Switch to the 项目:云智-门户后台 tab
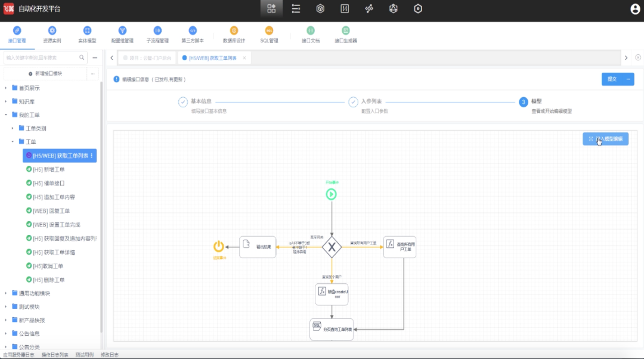This screenshot has width=644, height=359. [147, 58]
